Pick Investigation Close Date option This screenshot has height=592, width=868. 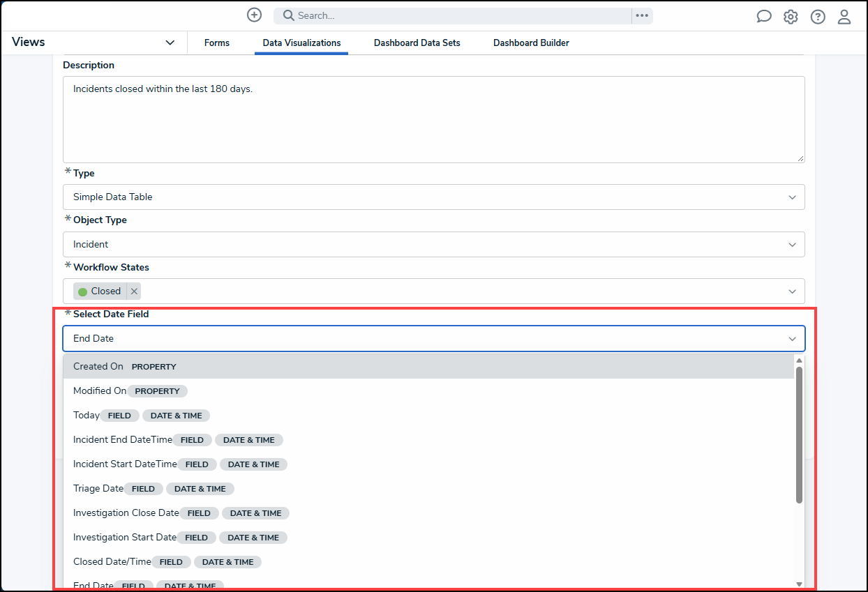point(428,513)
